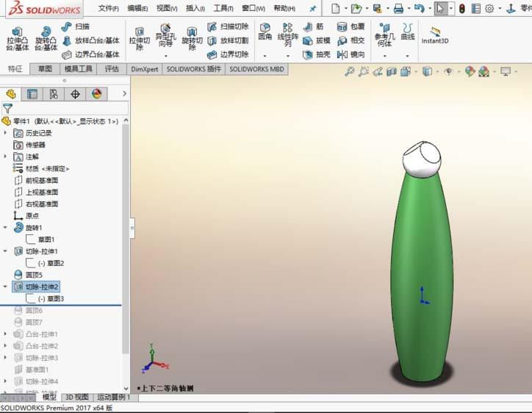Open the Edit Appearance color ball icon

click(x=470, y=71)
